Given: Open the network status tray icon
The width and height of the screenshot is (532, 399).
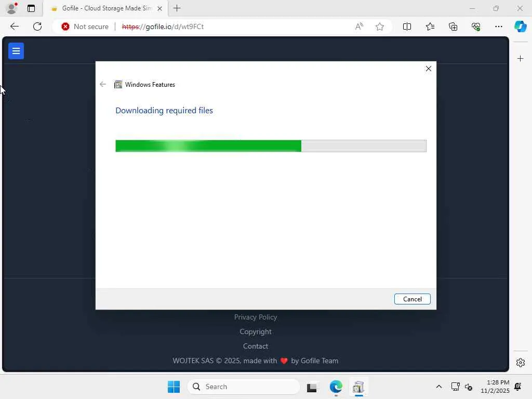Looking at the screenshot, I should click(x=455, y=387).
